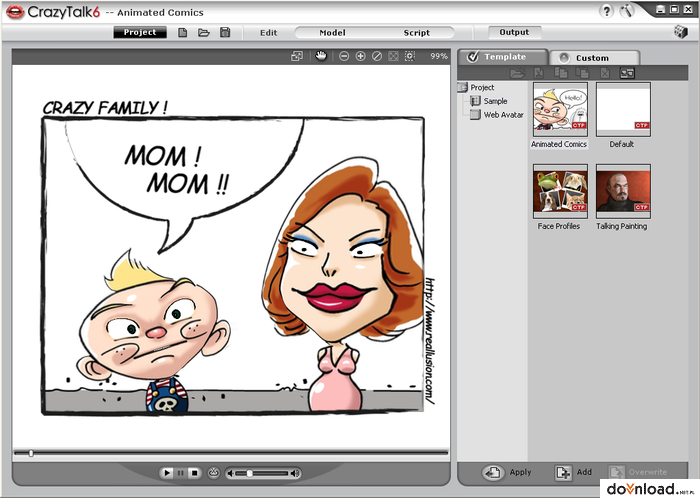Switch to the Model step
The height and width of the screenshot is (498, 700).
(x=332, y=33)
